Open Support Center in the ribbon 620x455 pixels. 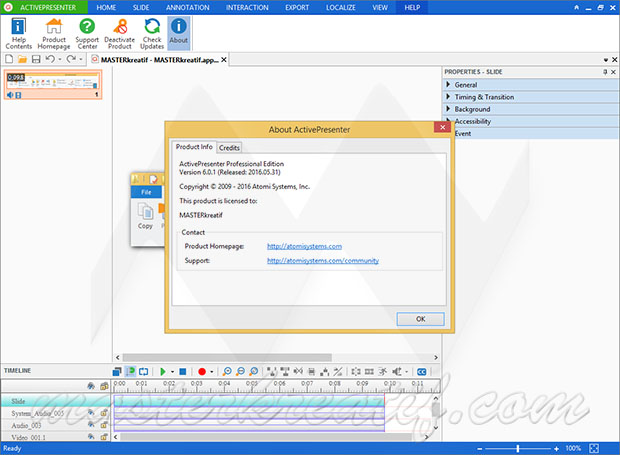(87, 34)
